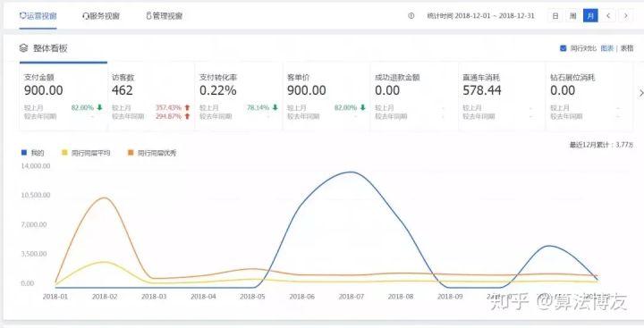The image size is (644, 328).
Task: Click the 14,000.00 y-axis label
Action: pyautogui.click(x=35, y=166)
